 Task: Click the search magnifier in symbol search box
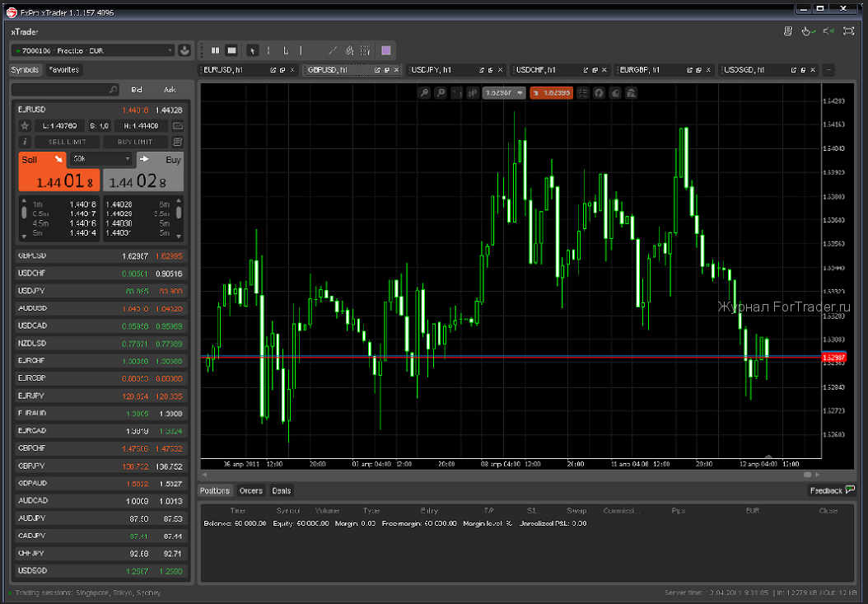[113, 90]
